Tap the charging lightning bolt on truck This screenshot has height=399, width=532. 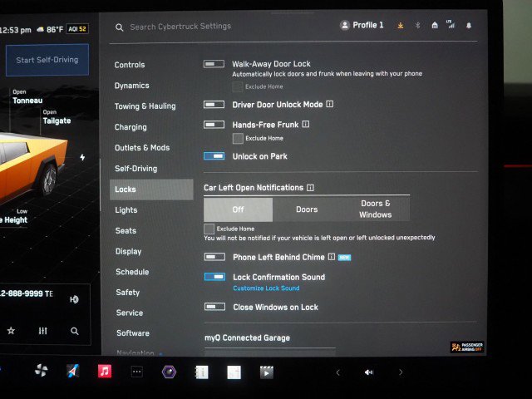(82, 157)
